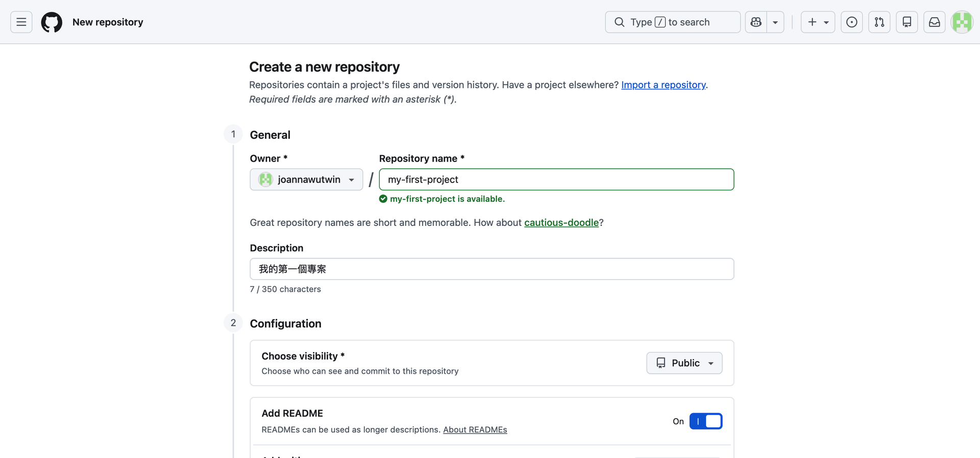980x458 pixels.
Task: Click the New repository header title
Action: (108, 22)
